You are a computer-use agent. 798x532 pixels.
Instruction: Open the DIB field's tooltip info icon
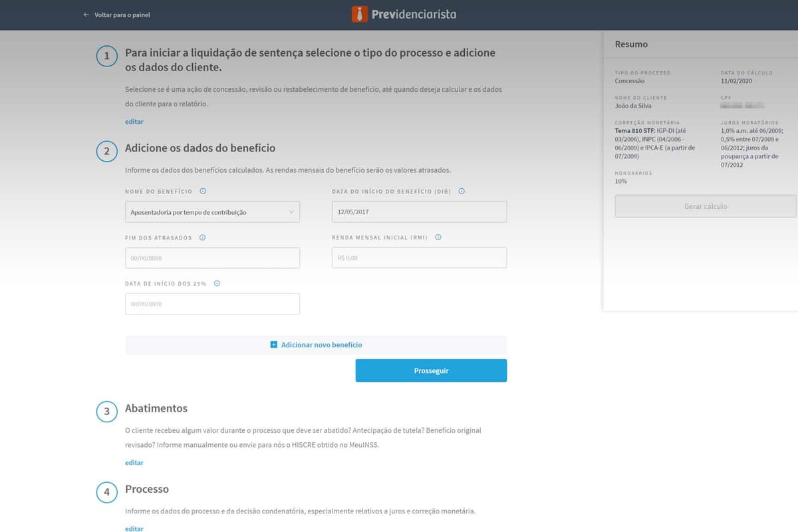461,191
